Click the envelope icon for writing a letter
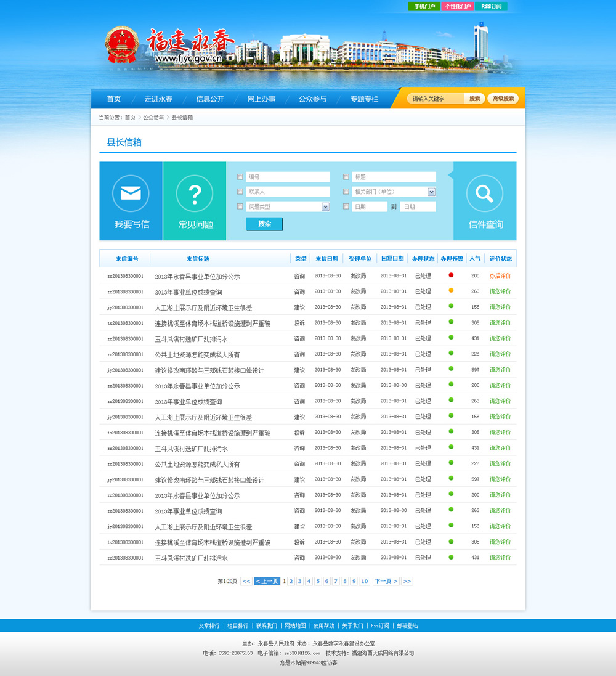Image resolution: width=616 pixels, height=676 pixels. point(131,193)
